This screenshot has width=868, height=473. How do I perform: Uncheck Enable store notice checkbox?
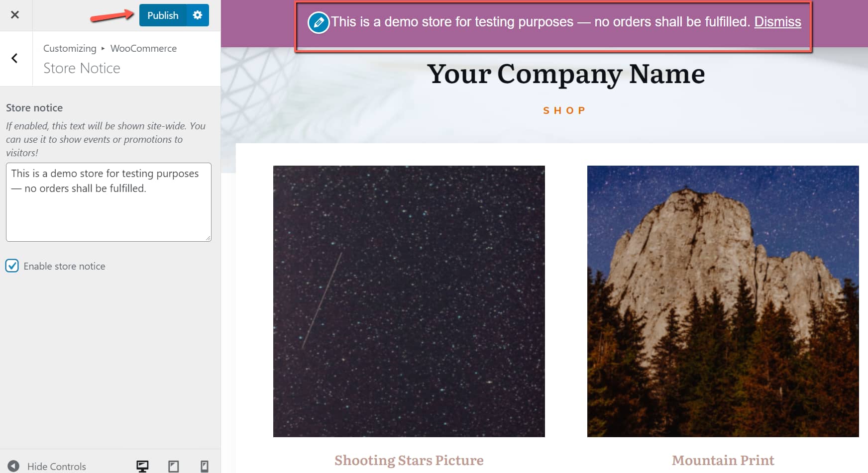12,266
